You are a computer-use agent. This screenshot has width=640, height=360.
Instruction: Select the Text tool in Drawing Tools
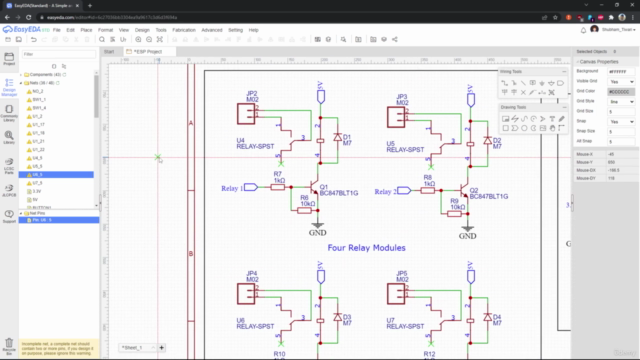point(552,119)
